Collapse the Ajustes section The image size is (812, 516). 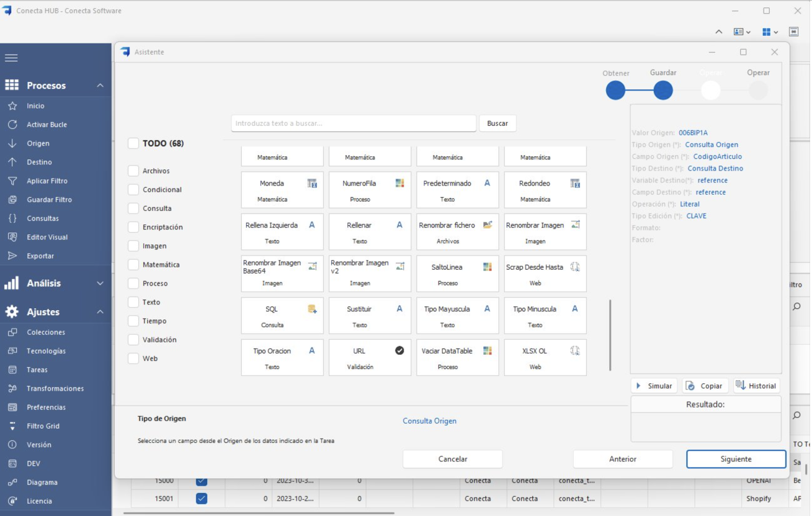pos(100,312)
